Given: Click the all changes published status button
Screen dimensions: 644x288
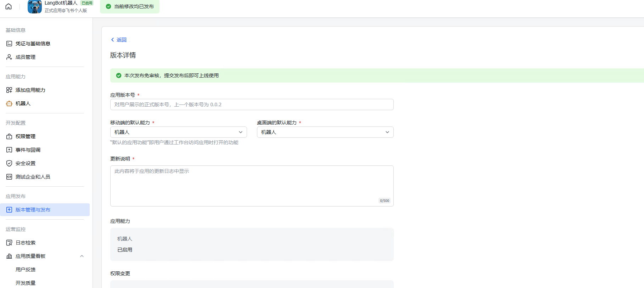Looking at the screenshot, I should [130, 6].
